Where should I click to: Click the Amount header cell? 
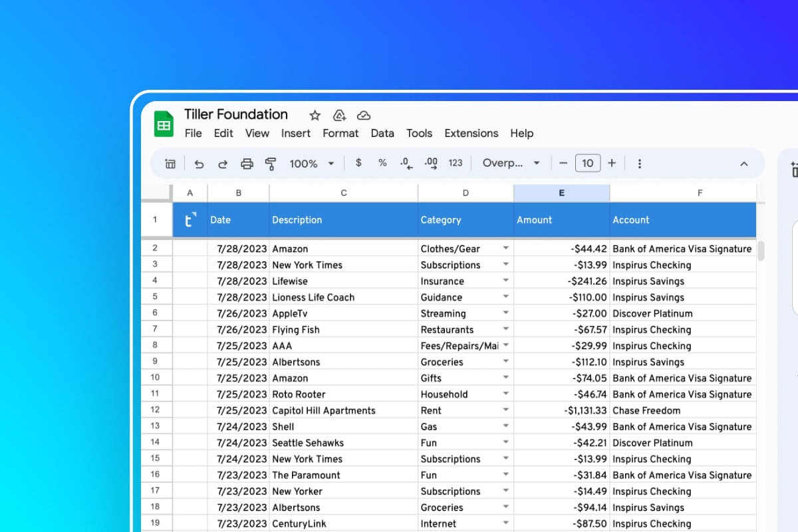pos(562,219)
